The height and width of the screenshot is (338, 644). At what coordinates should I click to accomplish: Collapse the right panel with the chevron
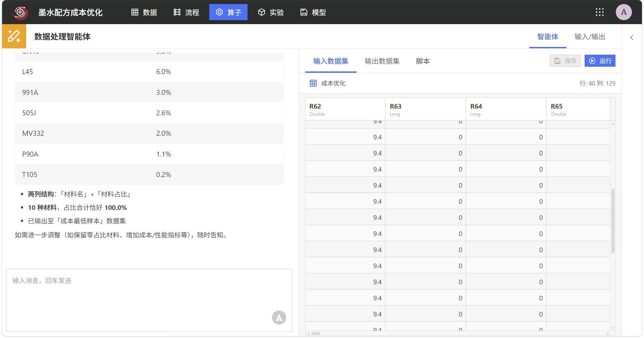pos(632,37)
